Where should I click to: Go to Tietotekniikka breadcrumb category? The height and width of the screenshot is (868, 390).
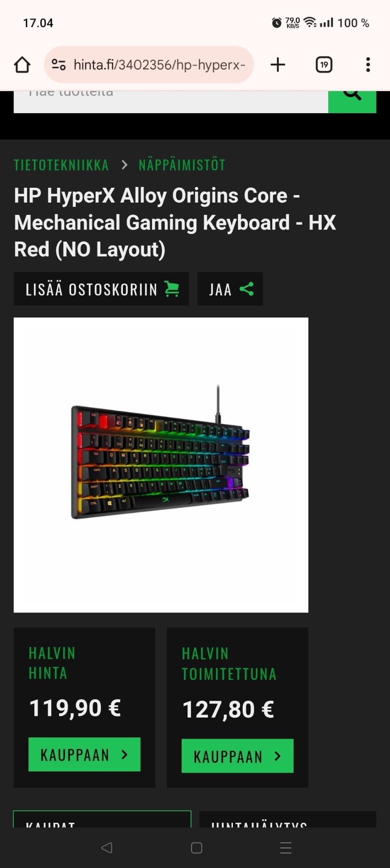point(61,165)
